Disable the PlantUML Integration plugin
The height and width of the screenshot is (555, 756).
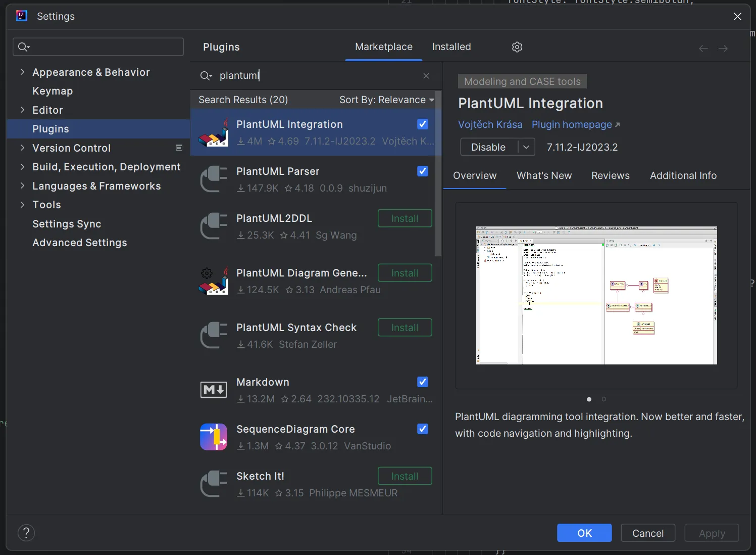pos(489,147)
